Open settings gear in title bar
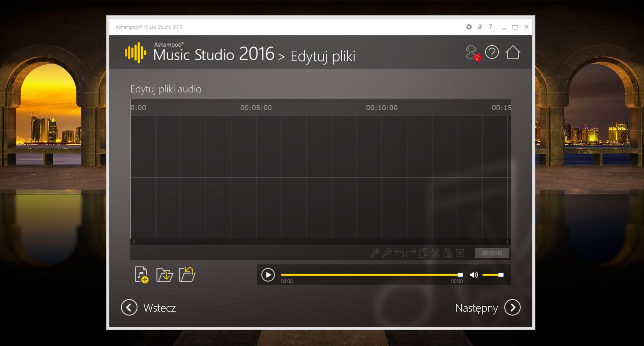Screen dimensions: 644x346 pyautogui.click(x=469, y=27)
